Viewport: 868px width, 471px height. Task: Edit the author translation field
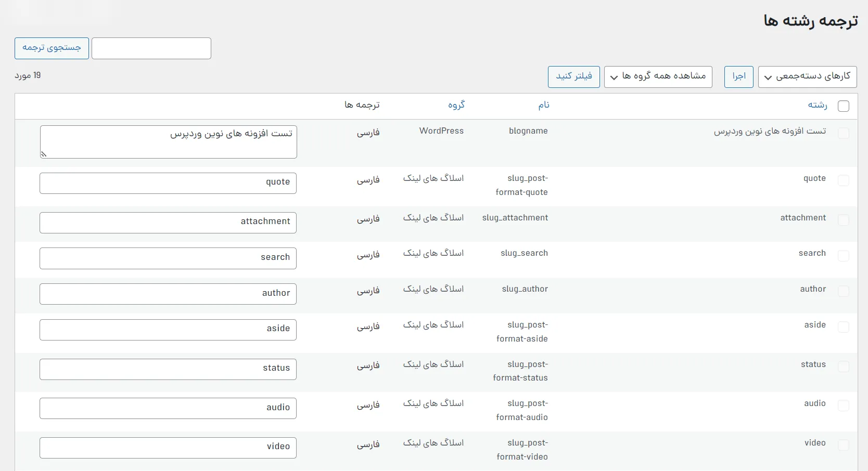168,294
